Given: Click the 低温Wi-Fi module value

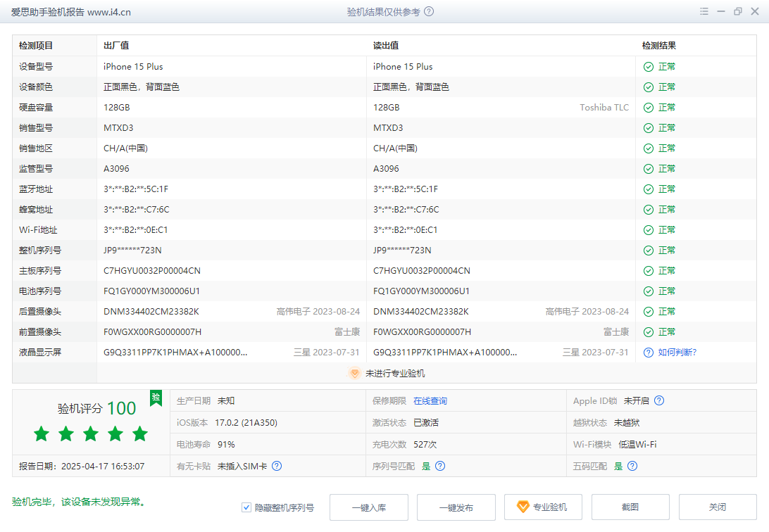Looking at the screenshot, I should click(x=637, y=444).
